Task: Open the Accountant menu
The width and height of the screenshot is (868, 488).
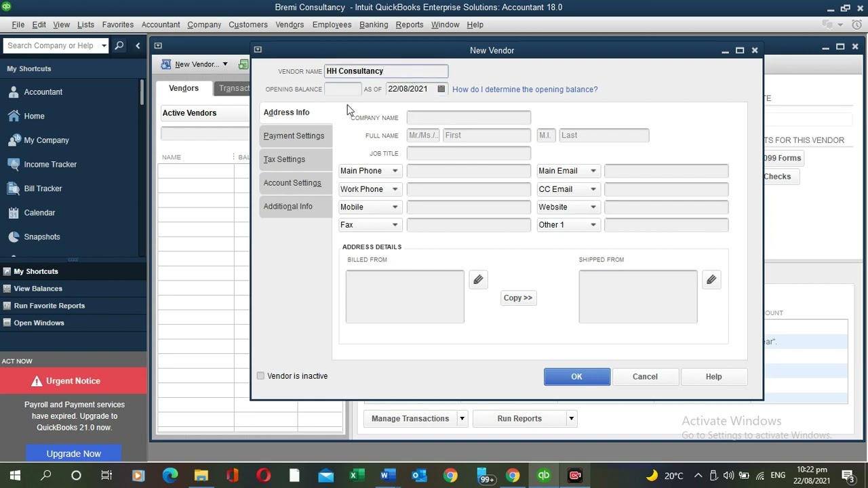Action: pyautogui.click(x=161, y=24)
